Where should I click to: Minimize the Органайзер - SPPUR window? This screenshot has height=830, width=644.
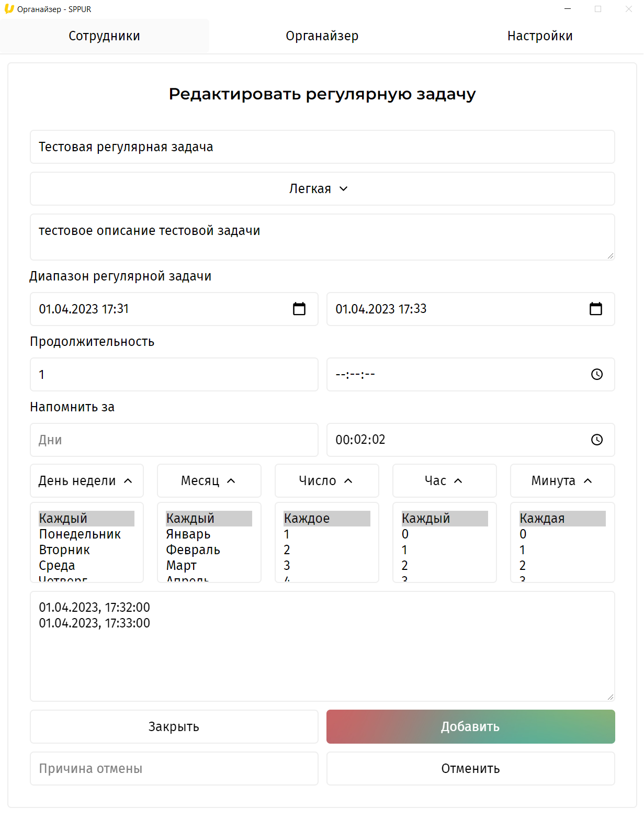tap(568, 9)
